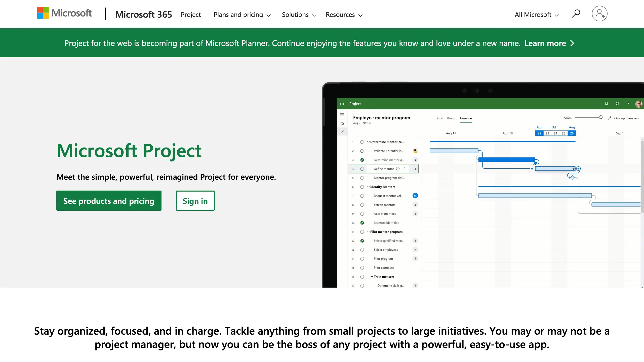Screen dimensions: 644x362
Task: Open the settings gear in Project header
Action: tap(617, 104)
